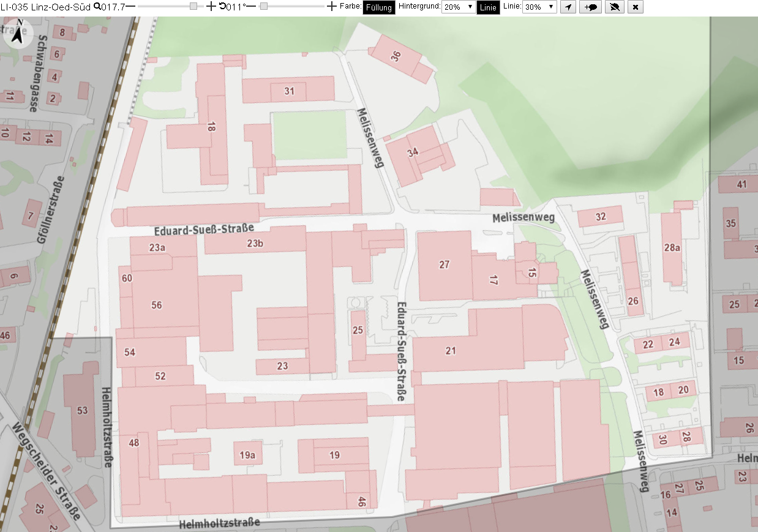Click the add comment speech bubble icon
The image size is (758, 532).
591,7
